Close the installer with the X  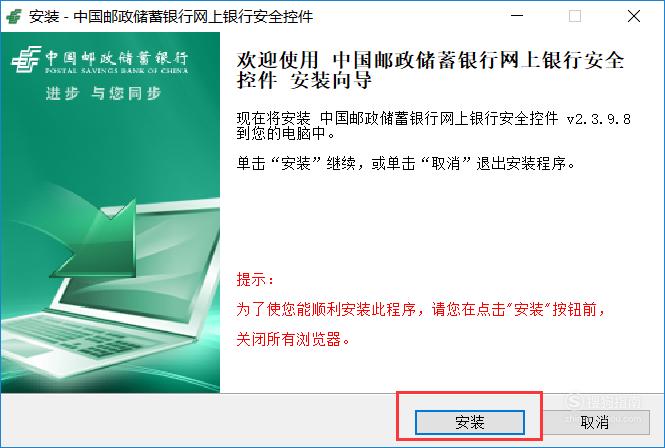click(634, 16)
